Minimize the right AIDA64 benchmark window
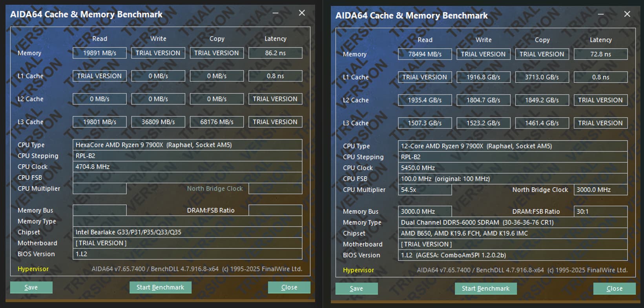The image size is (644, 308). (x=601, y=14)
